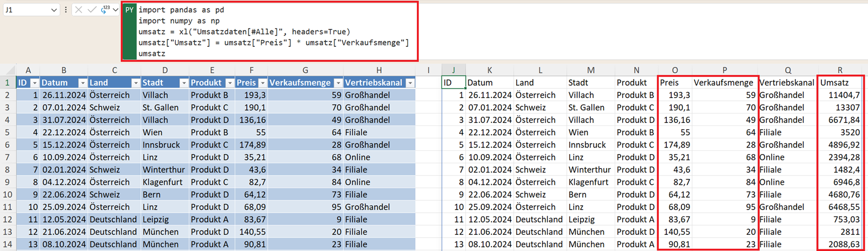Select row header 7
The width and height of the screenshot is (868, 251).
coord(8,157)
